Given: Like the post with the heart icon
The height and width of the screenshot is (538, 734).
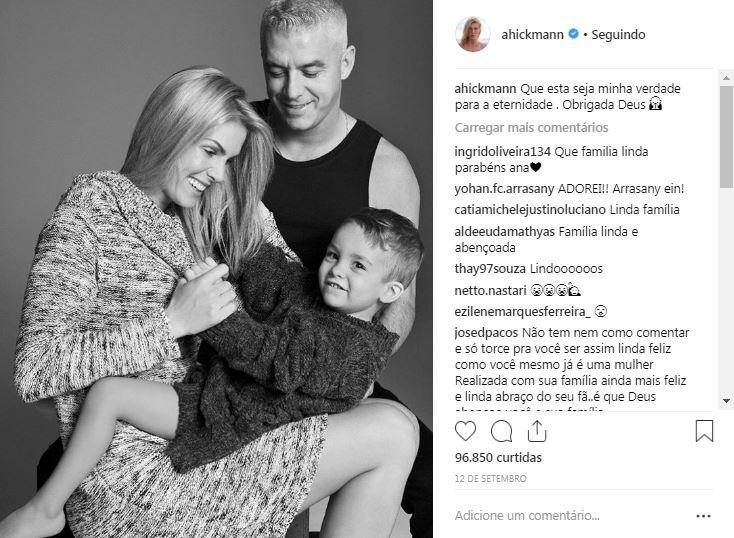Looking at the screenshot, I should pyautogui.click(x=465, y=431).
